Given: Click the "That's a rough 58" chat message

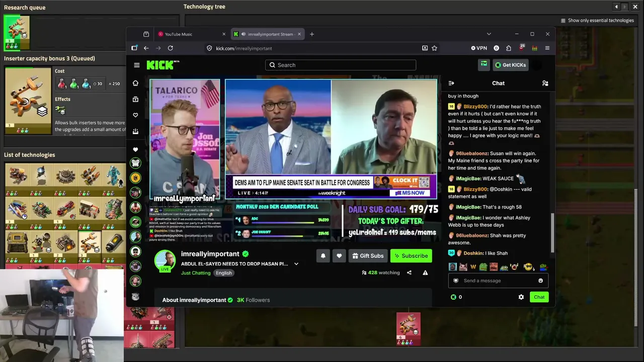Looking at the screenshot, I should coord(502,207).
